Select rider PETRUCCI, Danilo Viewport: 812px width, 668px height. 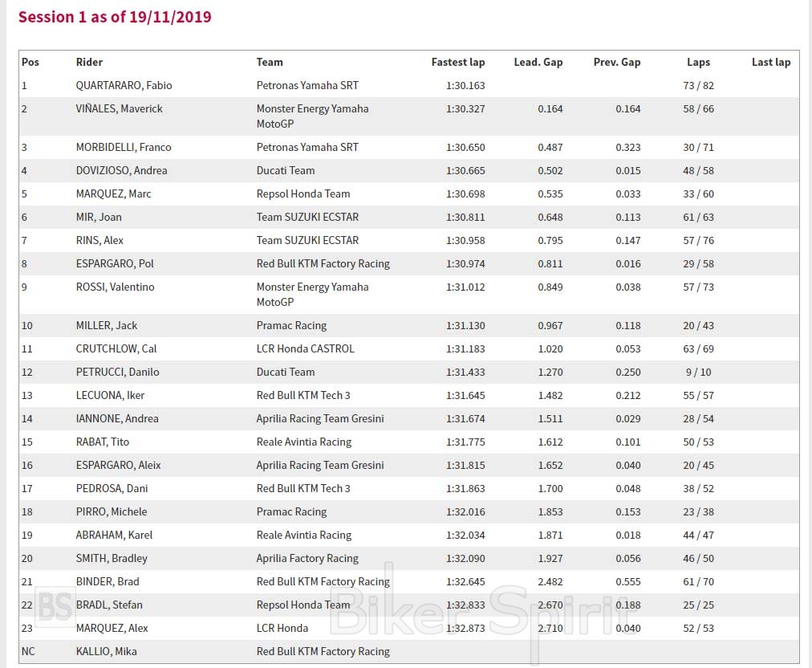click(x=118, y=372)
